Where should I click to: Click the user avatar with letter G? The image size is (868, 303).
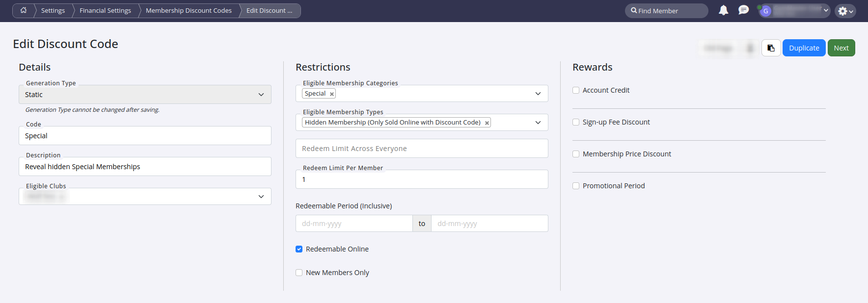pos(765,11)
